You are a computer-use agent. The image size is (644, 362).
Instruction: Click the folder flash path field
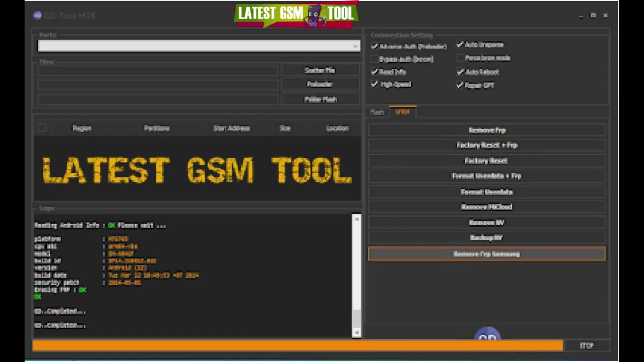click(x=157, y=99)
